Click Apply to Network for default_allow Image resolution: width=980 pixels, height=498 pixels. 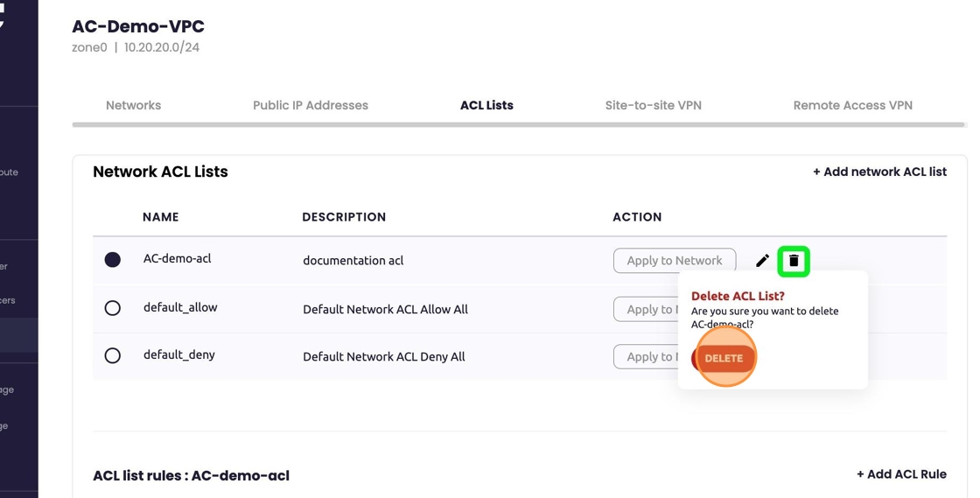(x=646, y=309)
